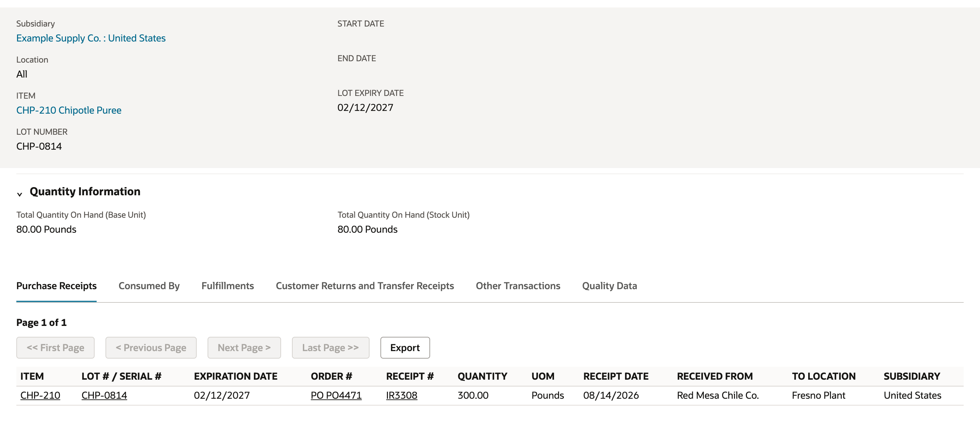Click the TO LOCATION column header
This screenshot has height=445, width=980.
823,377
